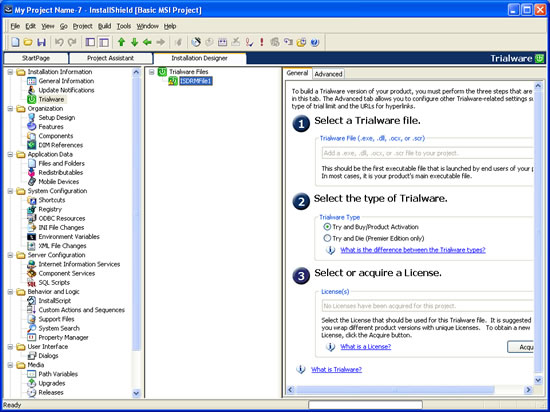Click the Undo toolbar icon
Screen dimensions: 550x412
(59, 42)
